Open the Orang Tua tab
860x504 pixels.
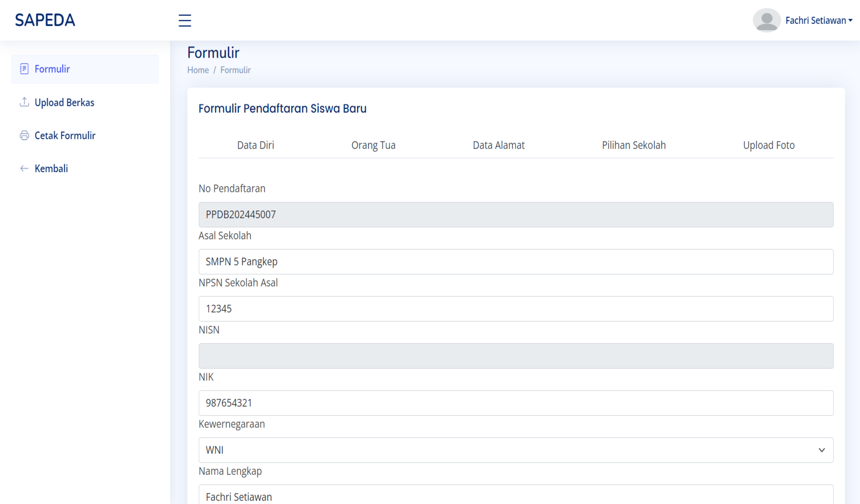pos(373,145)
